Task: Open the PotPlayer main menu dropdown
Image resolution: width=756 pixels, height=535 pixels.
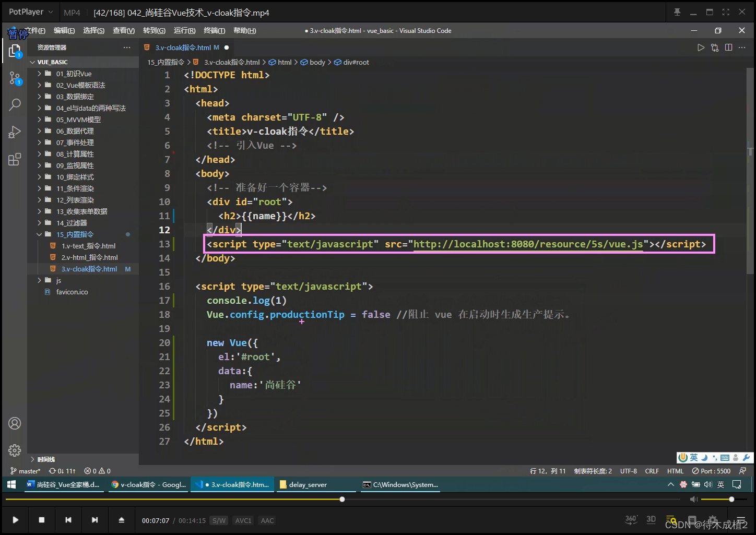Action: point(31,12)
